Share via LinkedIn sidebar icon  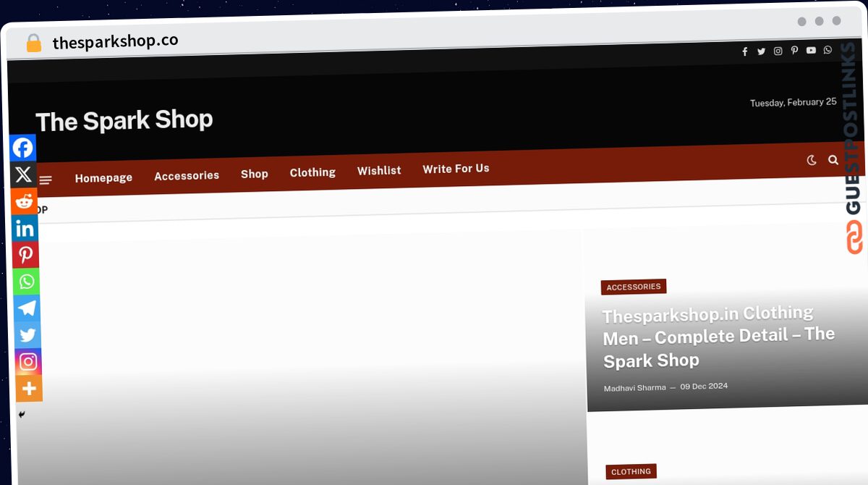point(25,229)
